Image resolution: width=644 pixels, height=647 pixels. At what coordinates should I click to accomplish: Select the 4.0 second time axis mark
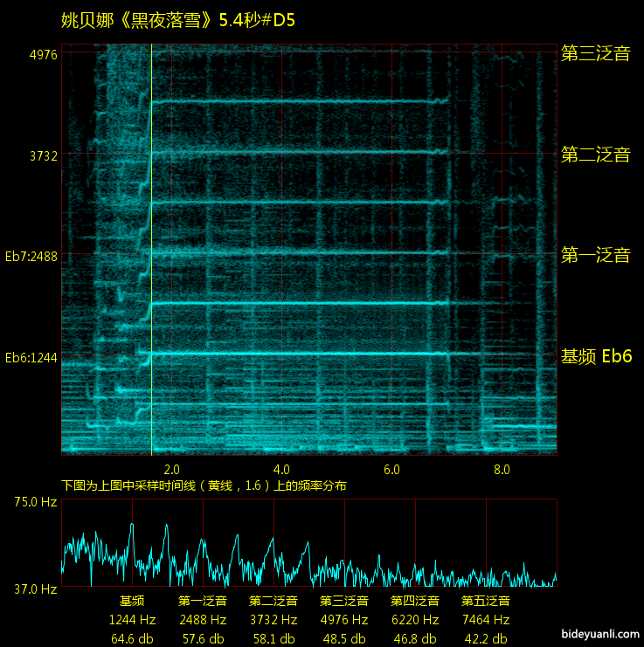point(281,469)
